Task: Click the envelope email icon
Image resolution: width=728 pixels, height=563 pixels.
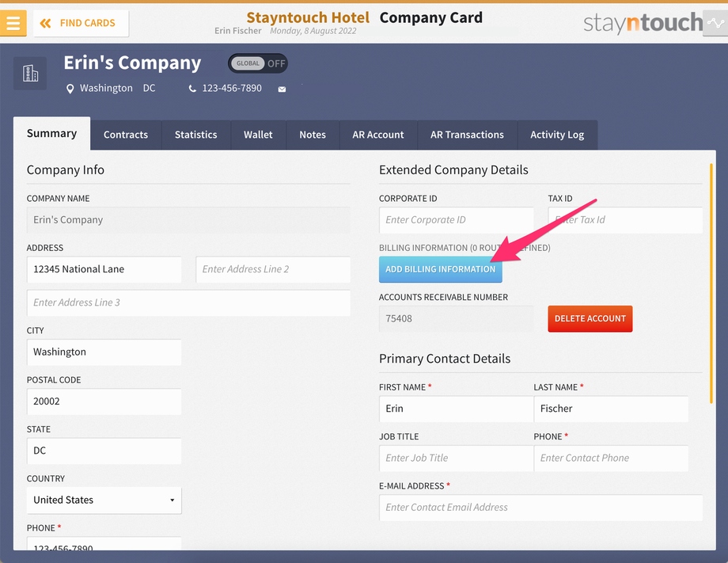Action: [282, 89]
